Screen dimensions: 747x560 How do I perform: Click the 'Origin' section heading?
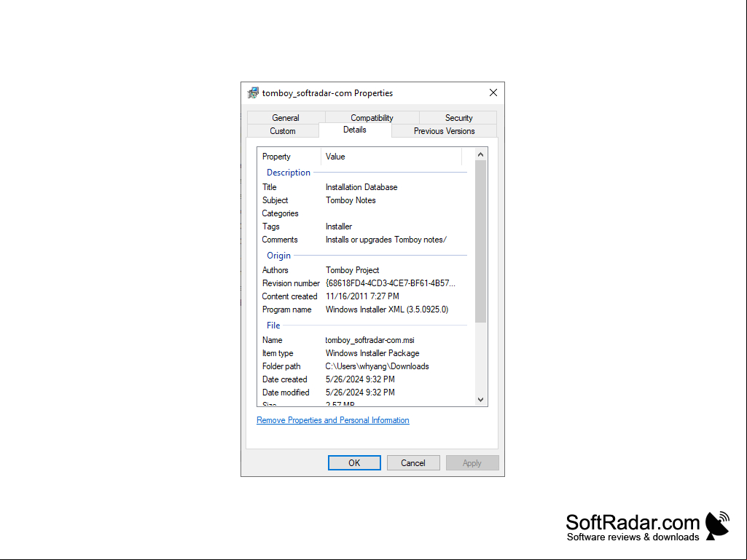[278, 256]
